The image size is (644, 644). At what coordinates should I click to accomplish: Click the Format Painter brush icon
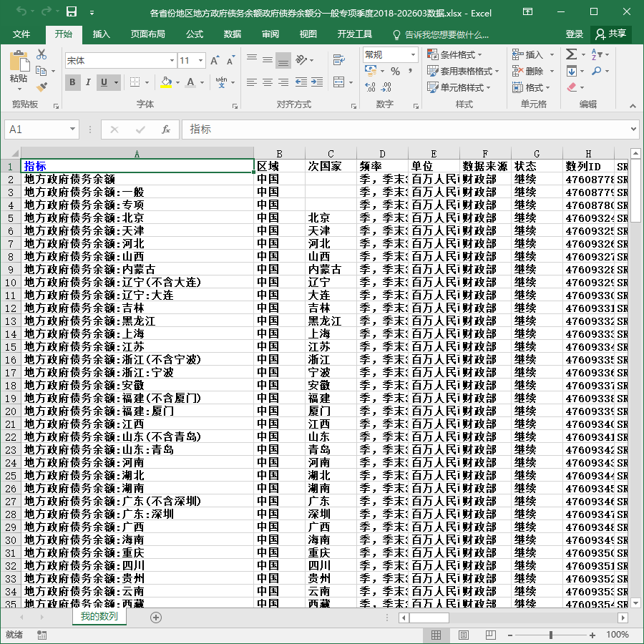pos(42,87)
